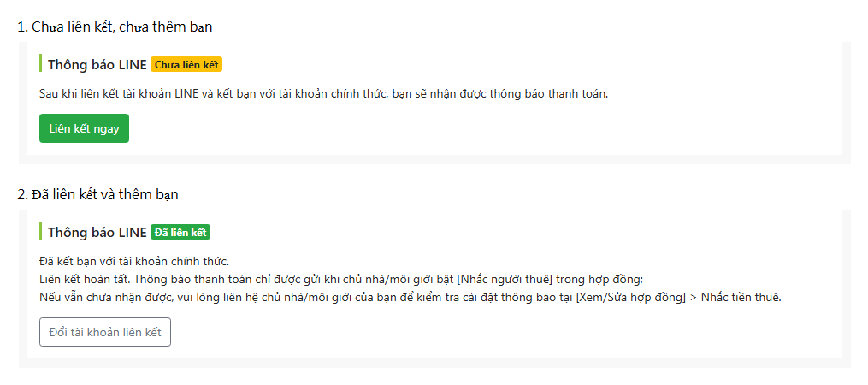Click "Nhắc tiền thuê" at end of last line
868x385 pixels.
[741, 298]
